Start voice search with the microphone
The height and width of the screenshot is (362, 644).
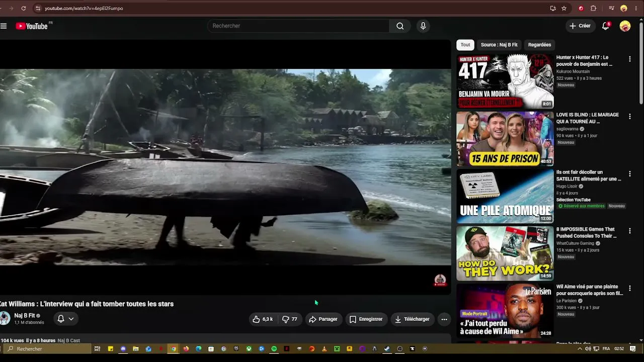423,26
